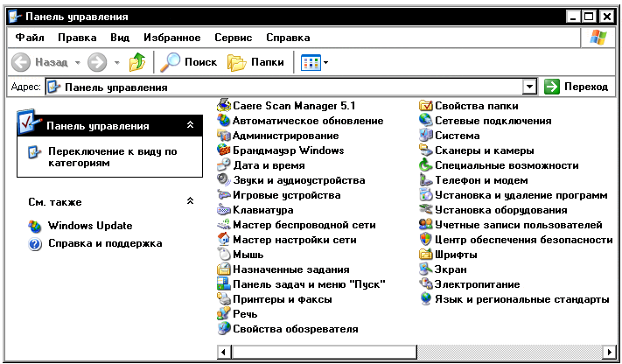
Task: Click the Поиск search toolbar button
Action: coord(188,62)
